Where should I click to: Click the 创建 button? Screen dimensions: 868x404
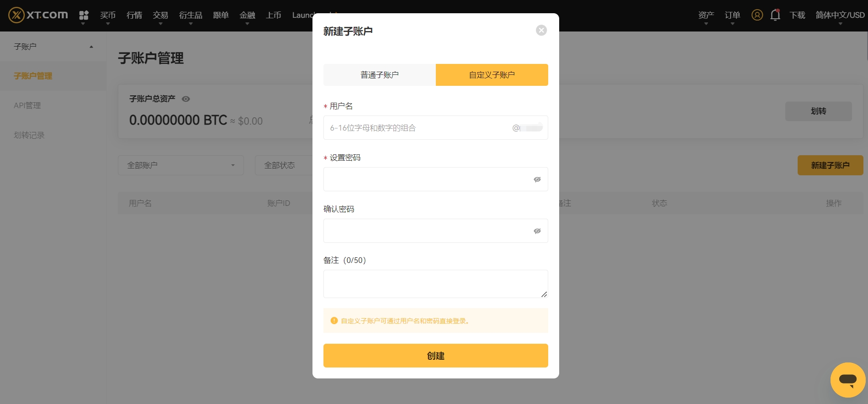436,356
